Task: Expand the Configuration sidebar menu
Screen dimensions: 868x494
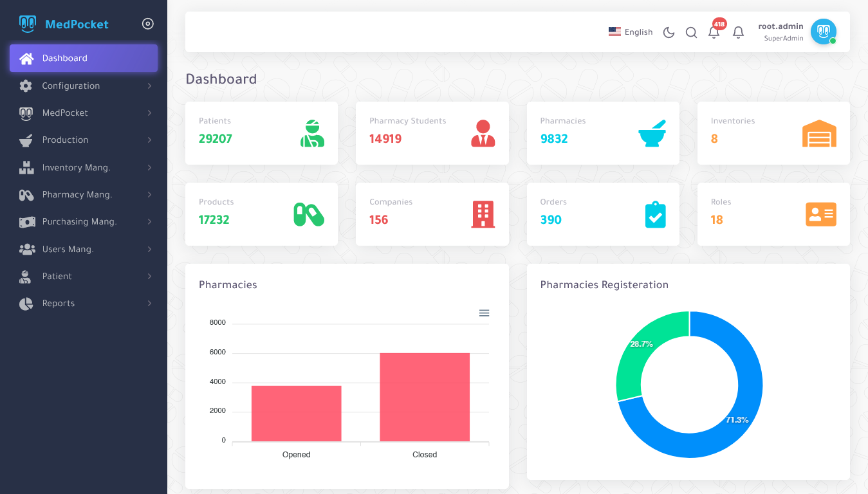Action: [84, 86]
